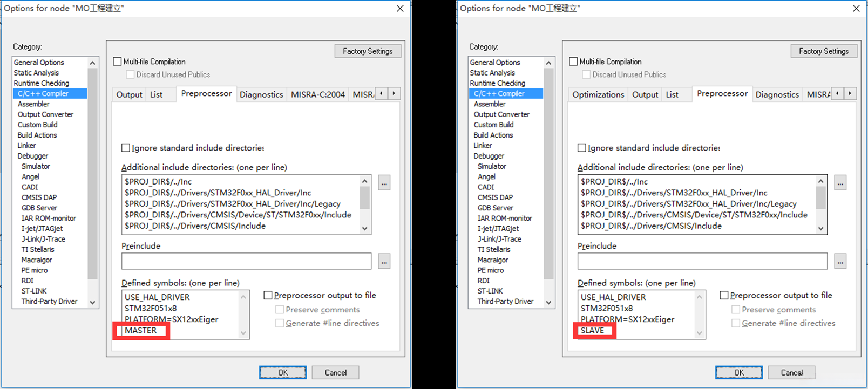Click OK button in right dialog
The height and width of the screenshot is (389, 868).
point(739,372)
